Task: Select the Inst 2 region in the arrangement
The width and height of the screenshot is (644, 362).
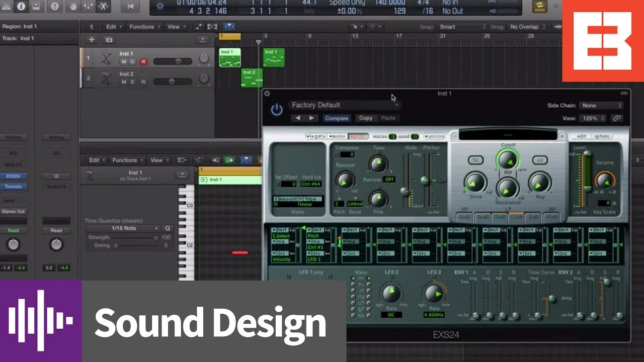Action: [x=252, y=78]
